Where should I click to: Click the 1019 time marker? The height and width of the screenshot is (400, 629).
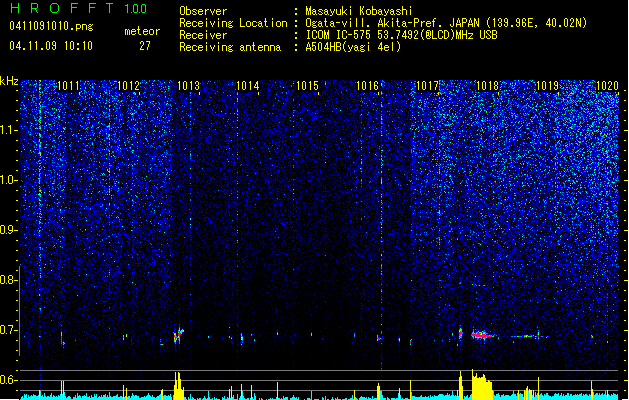click(547, 86)
